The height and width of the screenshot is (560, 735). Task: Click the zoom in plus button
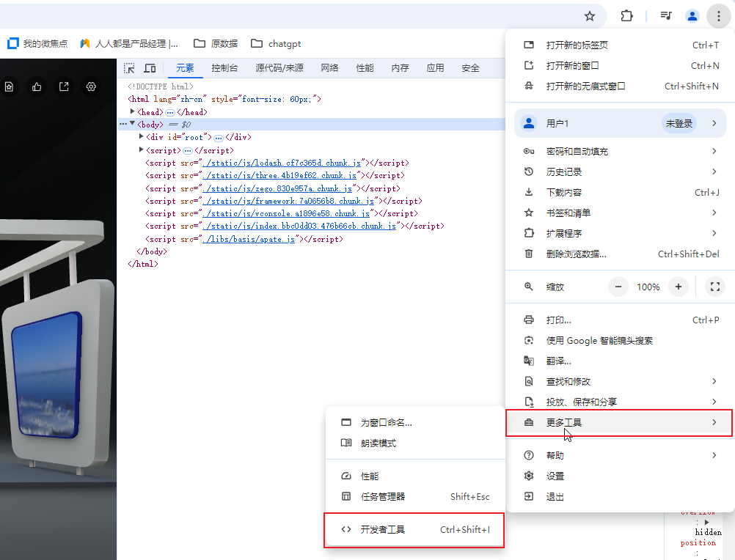[679, 287]
